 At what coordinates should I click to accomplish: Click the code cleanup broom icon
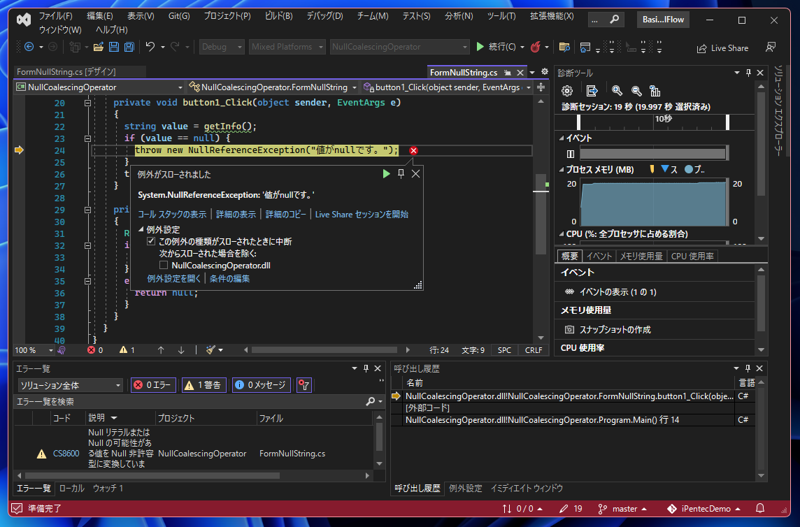click(x=210, y=350)
